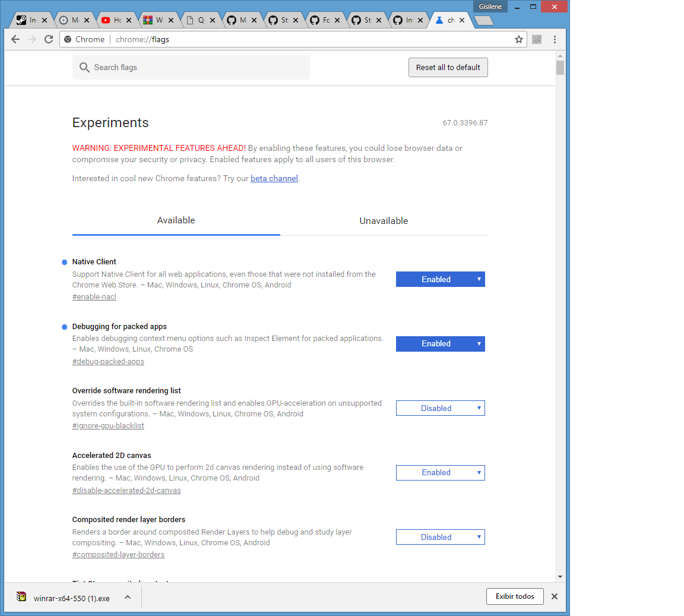Click the Reset all to default button
Viewport: 684px width, 616px height.
pyautogui.click(x=448, y=67)
